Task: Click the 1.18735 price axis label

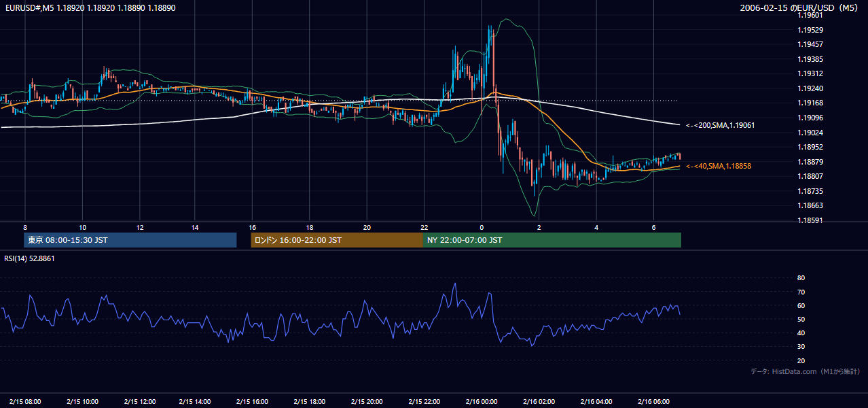Action: [810, 191]
